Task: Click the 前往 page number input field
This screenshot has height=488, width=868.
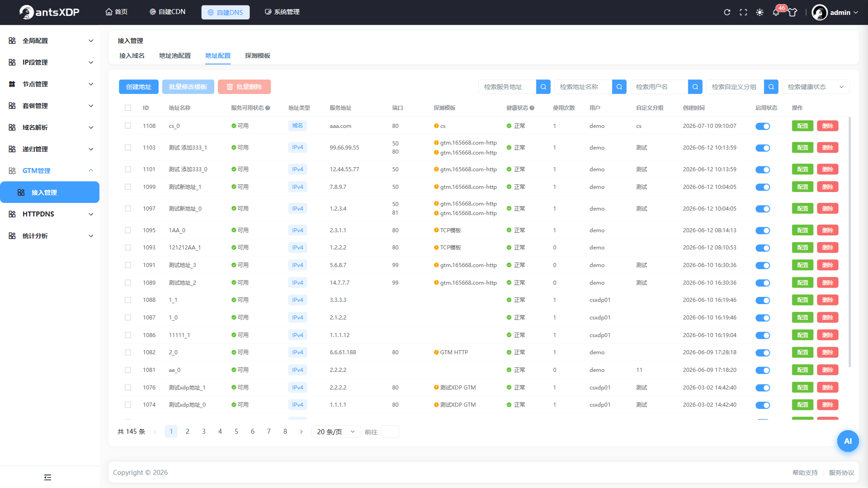Action: (x=390, y=432)
